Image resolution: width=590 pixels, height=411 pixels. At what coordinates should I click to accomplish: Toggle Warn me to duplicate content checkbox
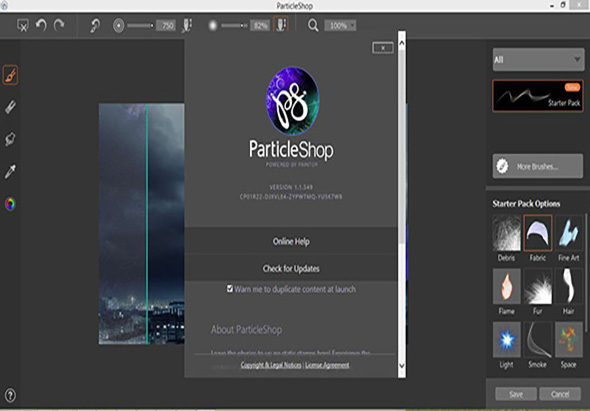tap(230, 289)
